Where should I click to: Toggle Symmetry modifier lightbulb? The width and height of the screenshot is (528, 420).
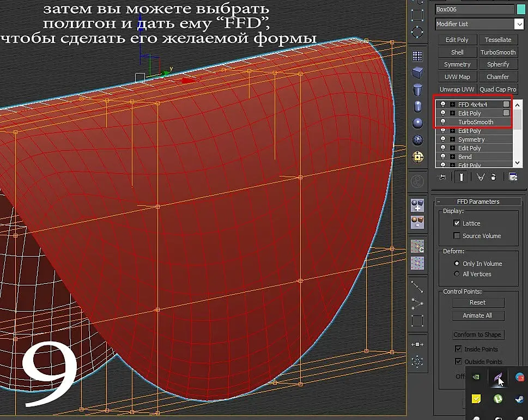(x=443, y=139)
